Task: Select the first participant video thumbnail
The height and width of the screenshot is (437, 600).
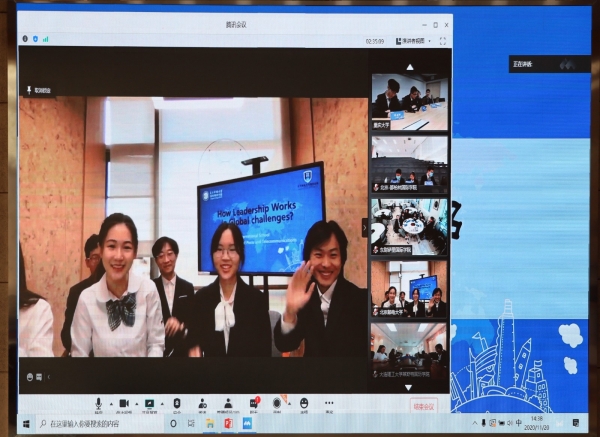Action: (x=410, y=100)
